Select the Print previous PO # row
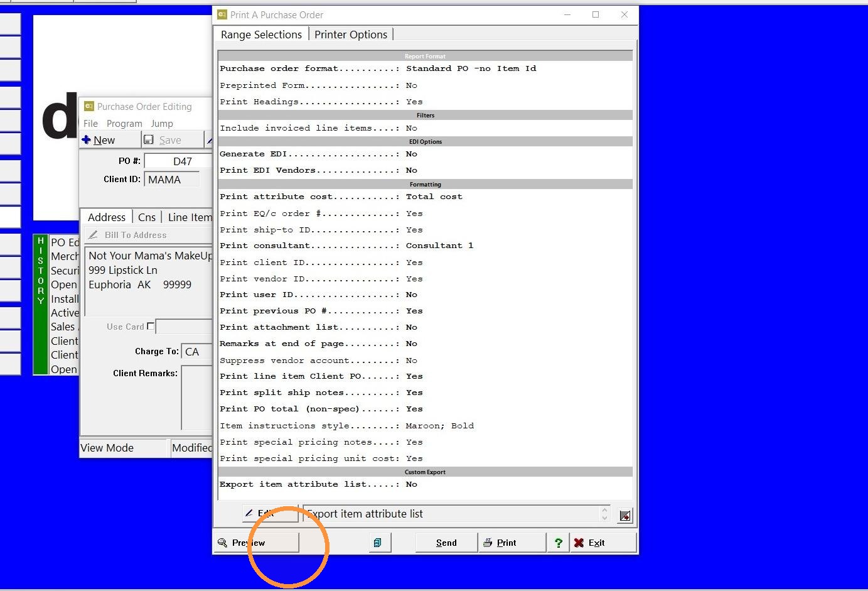Screen dimensions: 868x591 click(x=425, y=311)
